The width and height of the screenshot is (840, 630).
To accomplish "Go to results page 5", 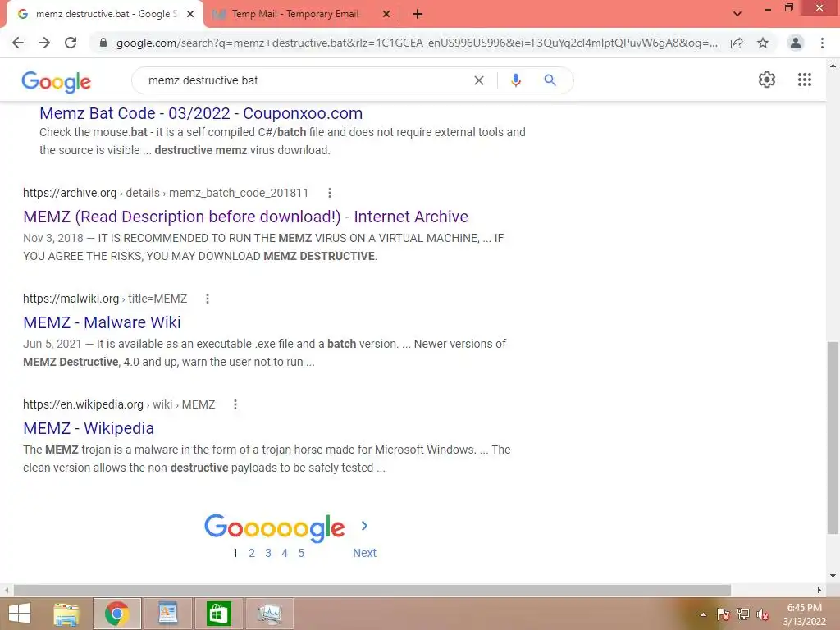I will point(301,553).
